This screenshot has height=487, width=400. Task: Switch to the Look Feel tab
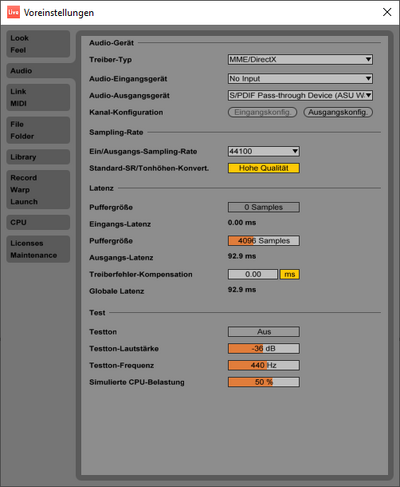click(x=38, y=44)
